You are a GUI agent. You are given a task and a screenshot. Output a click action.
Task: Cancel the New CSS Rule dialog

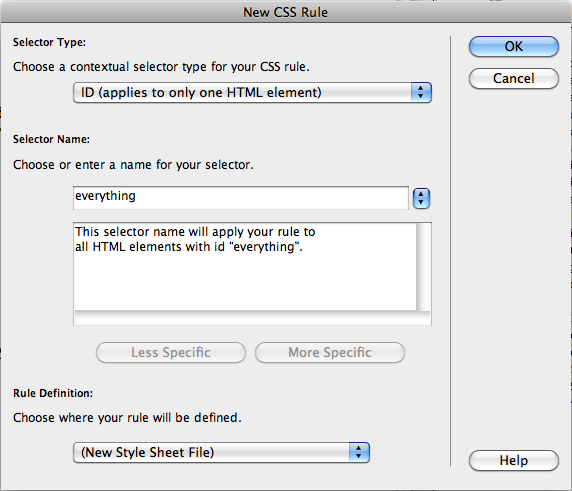point(514,78)
